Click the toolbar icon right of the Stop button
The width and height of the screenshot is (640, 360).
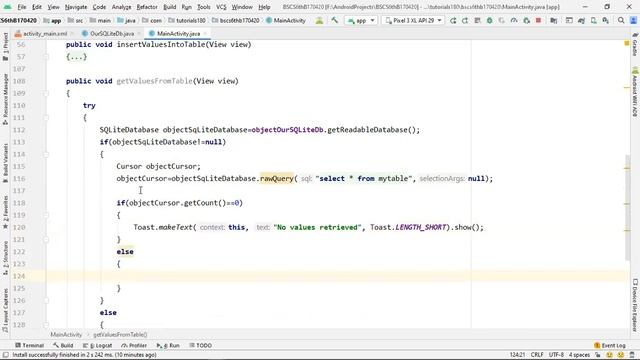tap(553, 20)
